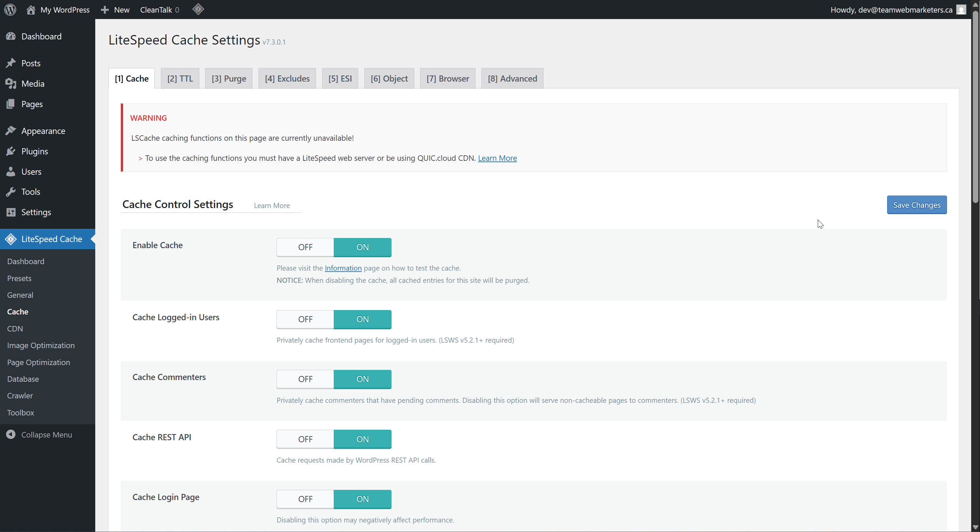Follow the Information link under Enable Cache
980x532 pixels.
tap(343, 268)
